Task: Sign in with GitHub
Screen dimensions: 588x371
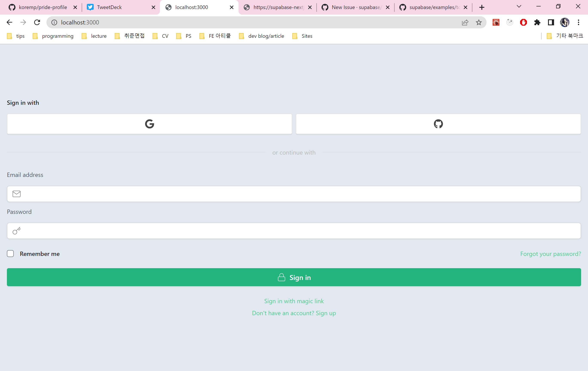Action: [438, 124]
